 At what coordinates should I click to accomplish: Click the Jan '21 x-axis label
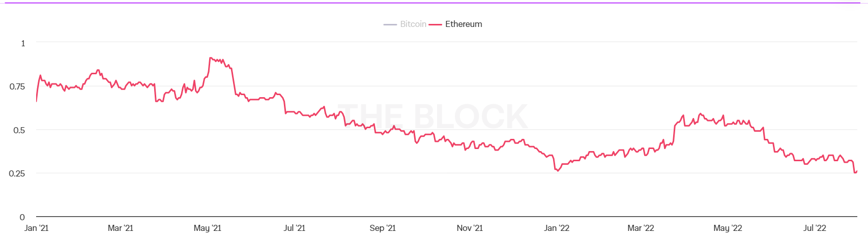coord(37,228)
